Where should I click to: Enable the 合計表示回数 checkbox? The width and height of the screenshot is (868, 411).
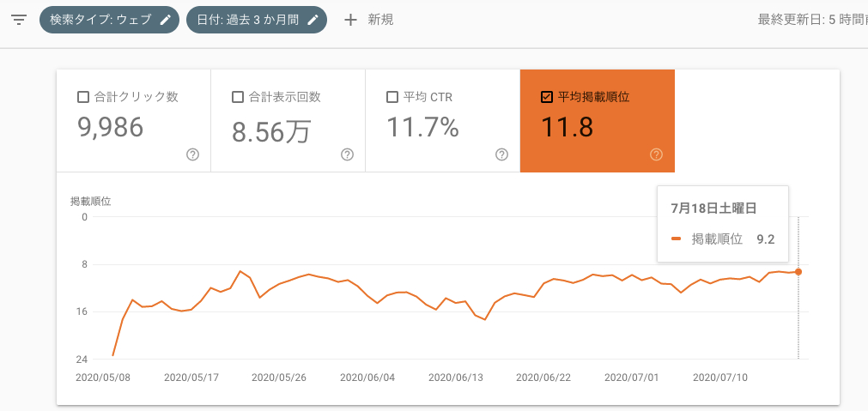[238, 97]
